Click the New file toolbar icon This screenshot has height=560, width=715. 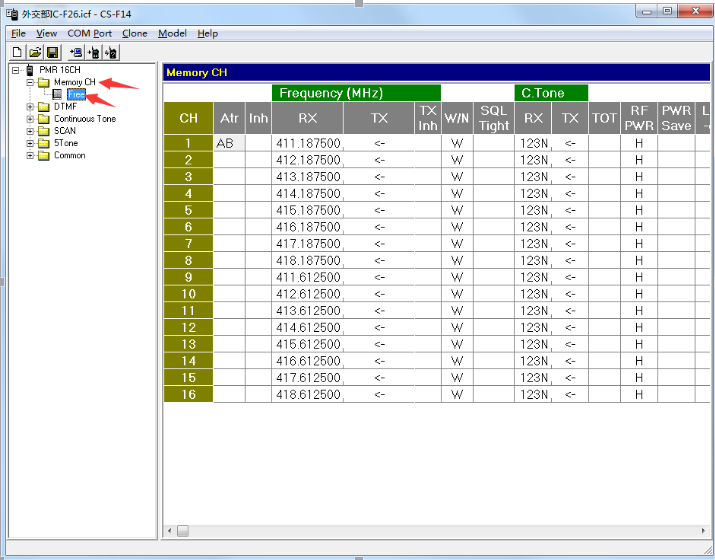point(18,52)
